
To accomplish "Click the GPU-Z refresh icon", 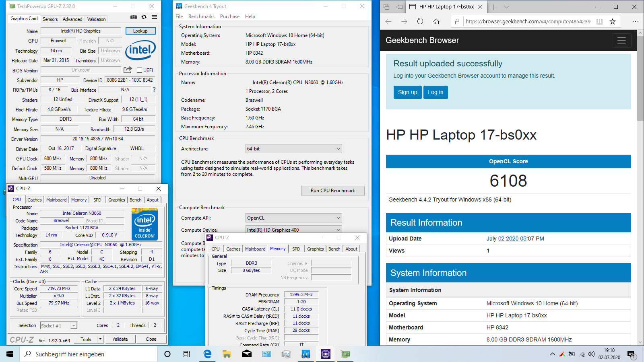I will click(x=144, y=17).
